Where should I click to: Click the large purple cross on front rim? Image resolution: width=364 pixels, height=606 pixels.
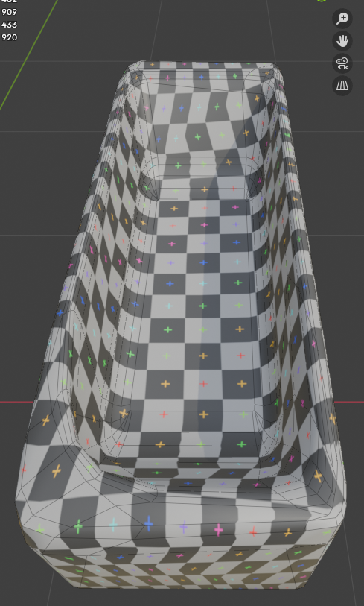[183, 526]
